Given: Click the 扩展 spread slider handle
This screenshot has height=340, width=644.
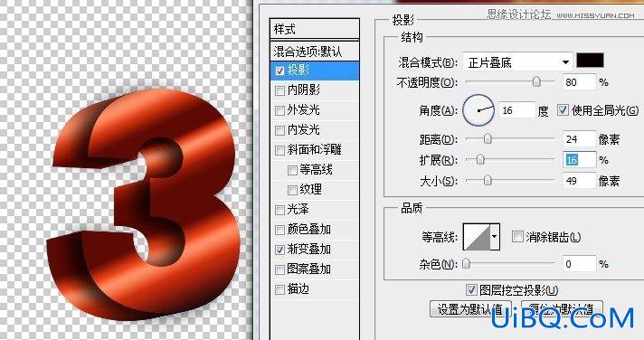Looking at the screenshot, I should coord(480,159).
